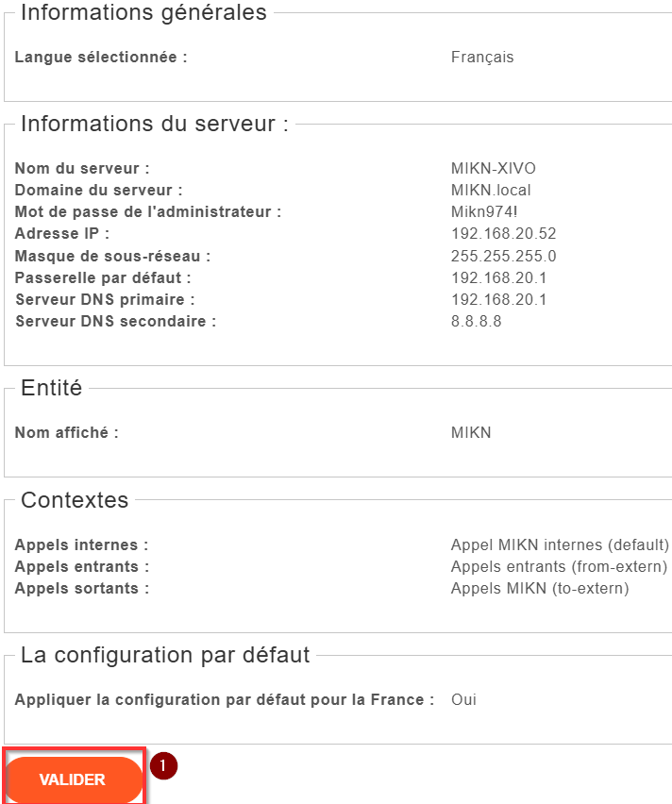Click the orange VALIDER button
The width and height of the screenshot is (672, 804).
[74, 779]
